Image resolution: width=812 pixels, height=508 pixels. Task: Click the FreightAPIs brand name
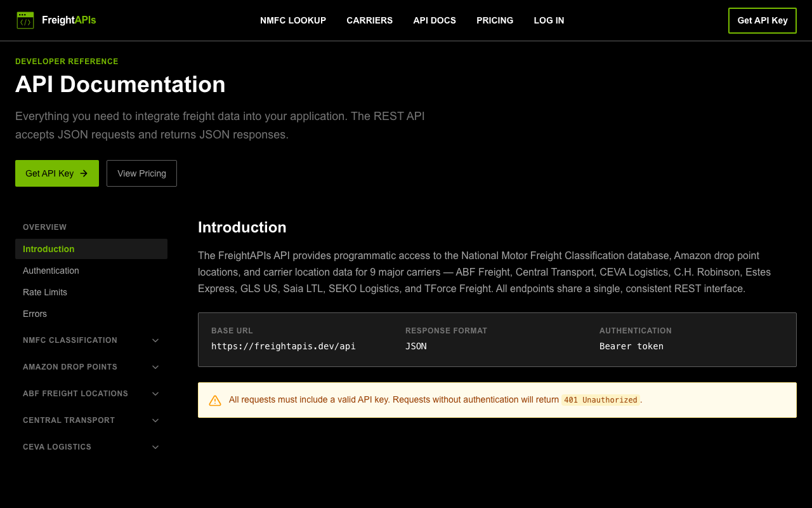point(69,20)
